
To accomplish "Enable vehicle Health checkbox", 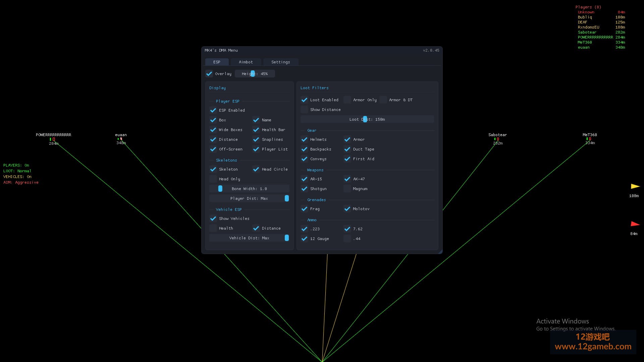I will [213, 228].
